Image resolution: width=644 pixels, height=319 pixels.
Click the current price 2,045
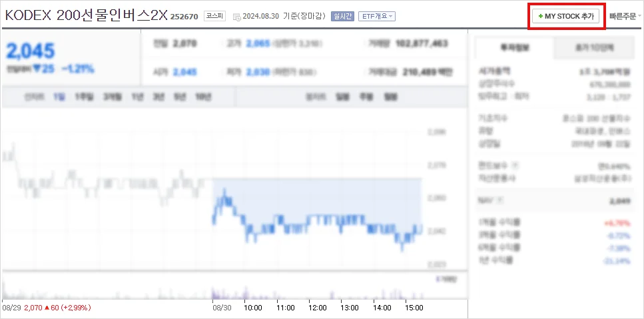click(x=30, y=51)
